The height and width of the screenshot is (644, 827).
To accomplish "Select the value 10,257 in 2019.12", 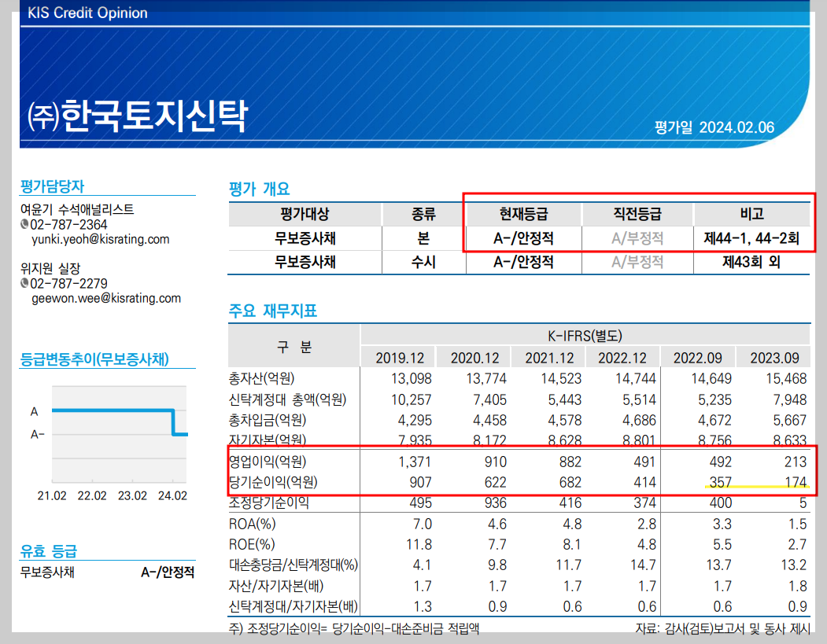I will point(412,399).
